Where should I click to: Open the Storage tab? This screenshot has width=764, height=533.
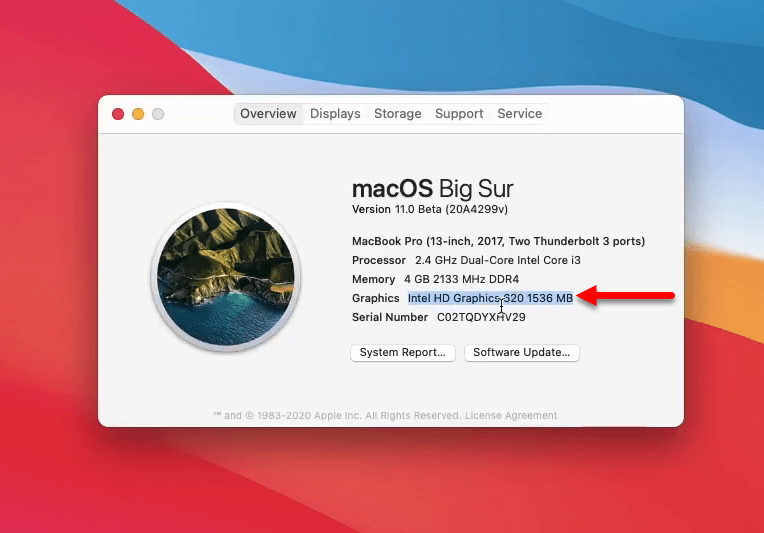click(x=398, y=114)
